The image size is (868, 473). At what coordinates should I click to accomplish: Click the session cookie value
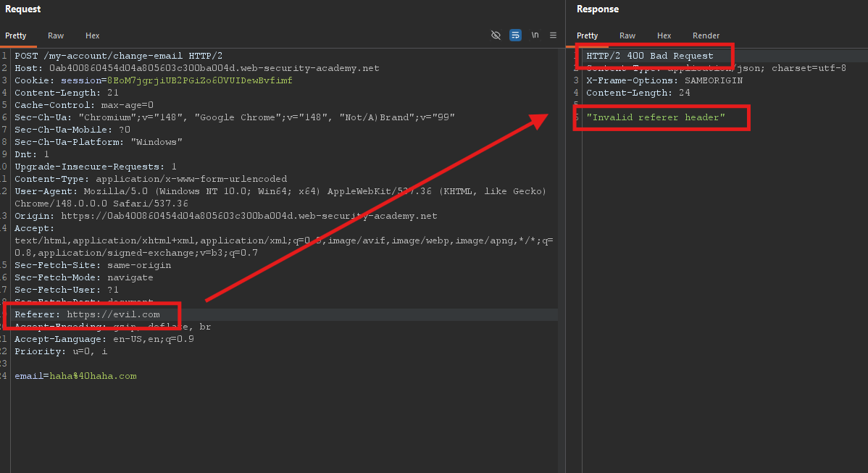[x=200, y=80]
